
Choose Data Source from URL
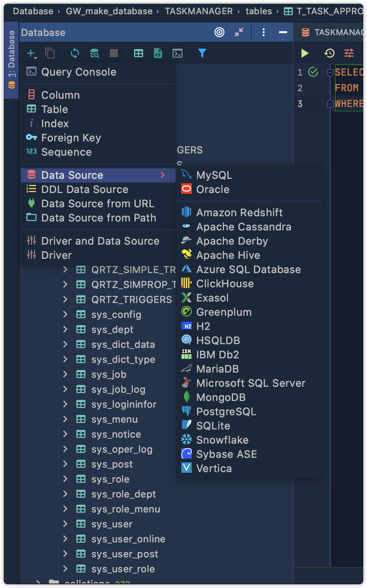click(98, 203)
